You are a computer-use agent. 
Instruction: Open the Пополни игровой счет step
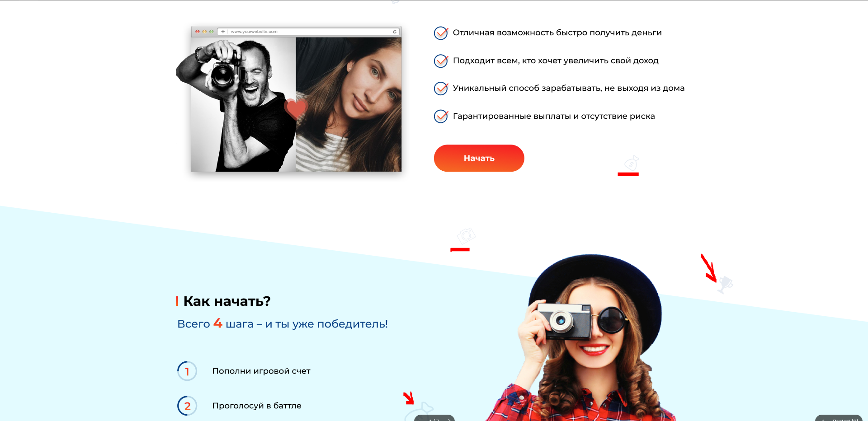[261, 371]
